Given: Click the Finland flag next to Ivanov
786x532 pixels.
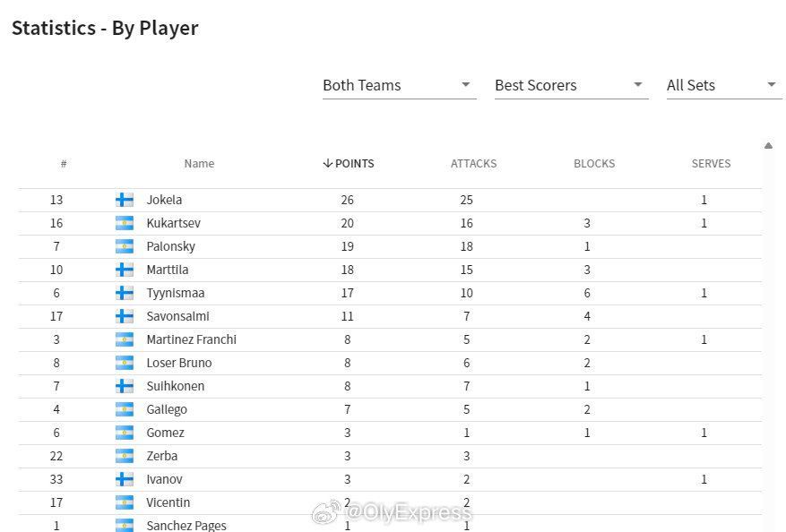Looking at the screenshot, I should click(x=125, y=479).
